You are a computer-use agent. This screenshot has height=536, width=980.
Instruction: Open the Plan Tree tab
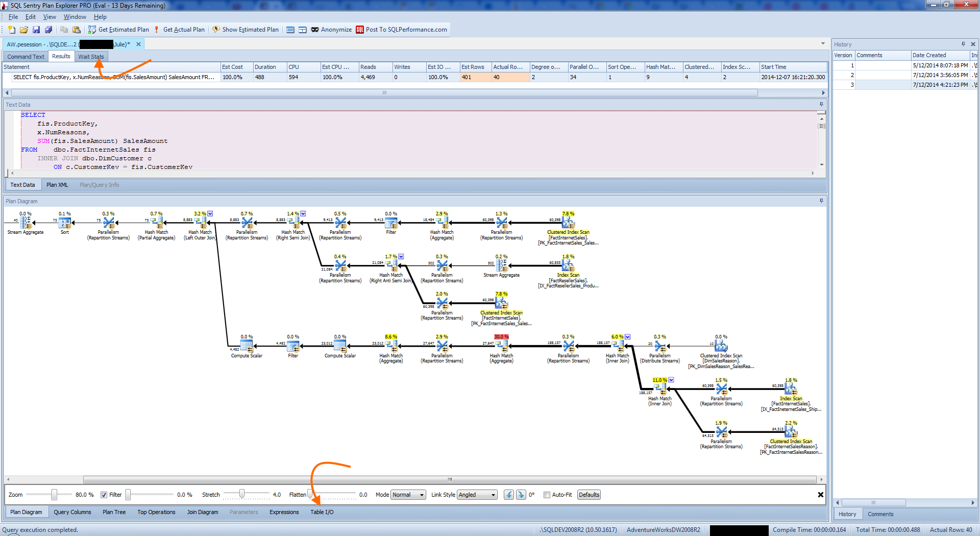[114, 512]
